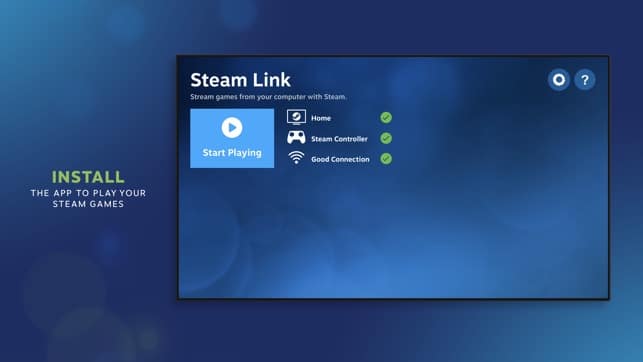Viewport: 643px width, 362px height.
Task: Click the blue Start Playing tile
Action: 232,138
